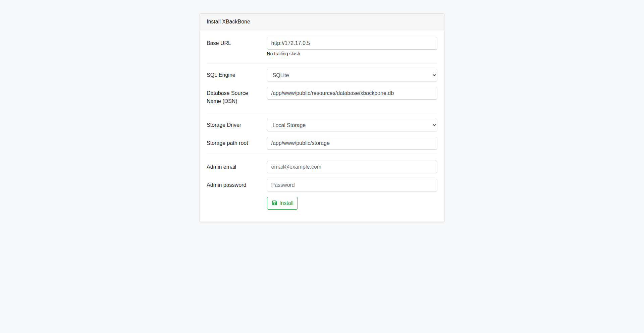Open the SQL Engine dropdown showing SQLite
The height and width of the screenshot is (333, 644).
(x=352, y=75)
